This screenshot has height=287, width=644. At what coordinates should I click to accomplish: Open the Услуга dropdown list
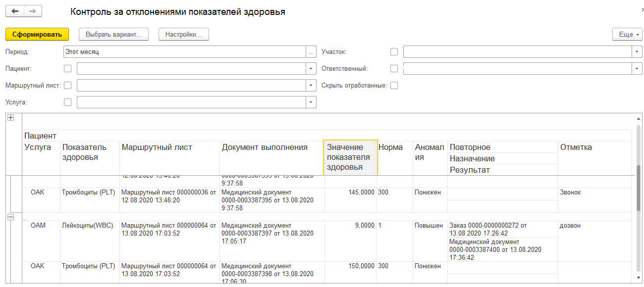[311, 102]
